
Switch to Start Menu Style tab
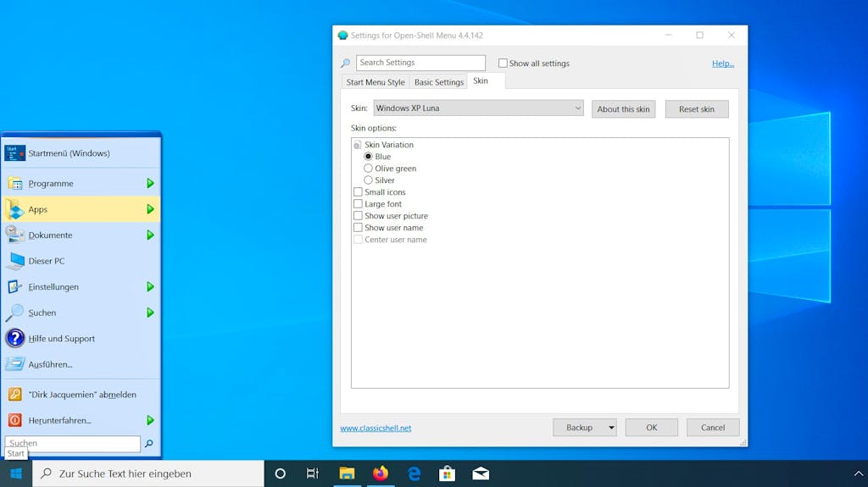tap(376, 82)
